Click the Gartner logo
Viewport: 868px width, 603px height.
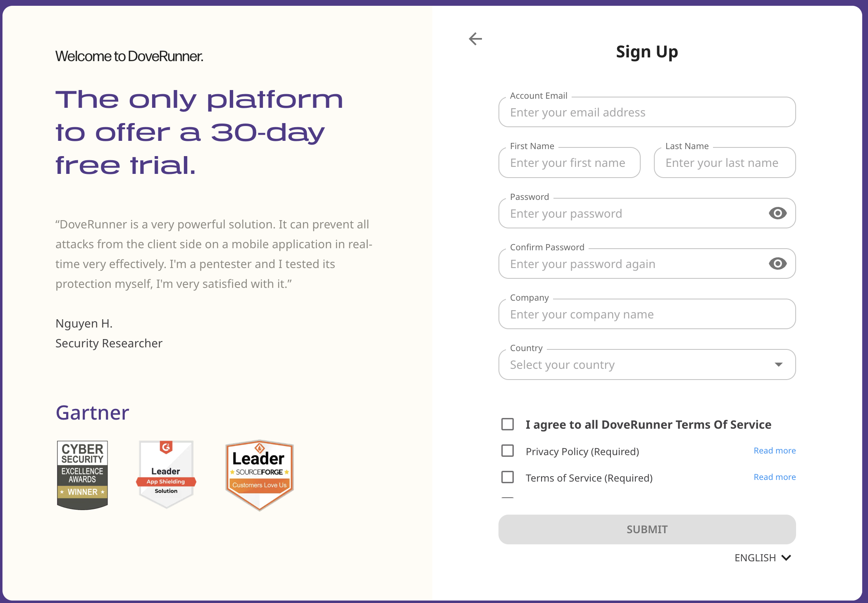click(x=92, y=413)
